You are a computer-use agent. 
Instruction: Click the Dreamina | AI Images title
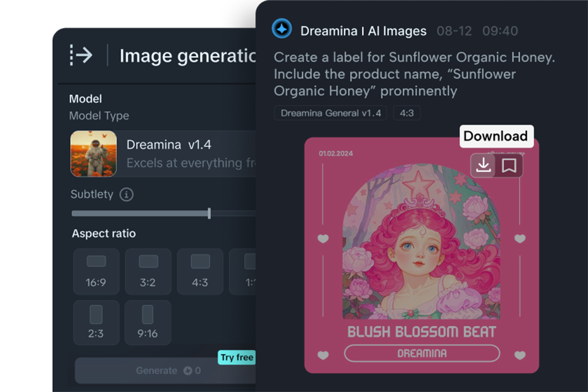(x=363, y=31)
